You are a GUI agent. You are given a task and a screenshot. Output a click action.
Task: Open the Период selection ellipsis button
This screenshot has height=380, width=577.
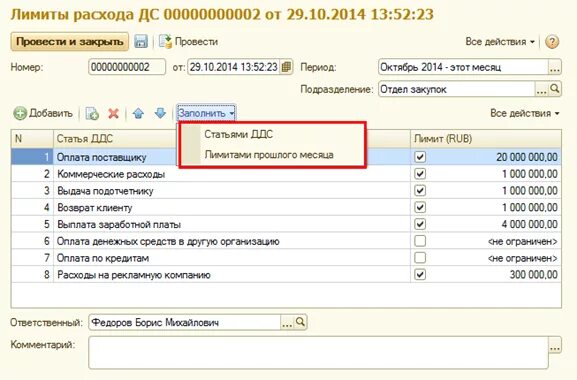[x=555, y=67]
